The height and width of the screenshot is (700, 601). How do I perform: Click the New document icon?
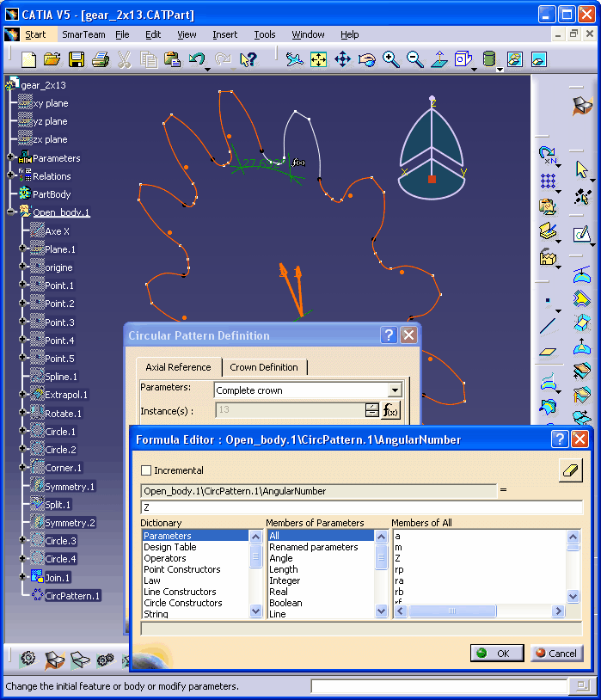28,59
